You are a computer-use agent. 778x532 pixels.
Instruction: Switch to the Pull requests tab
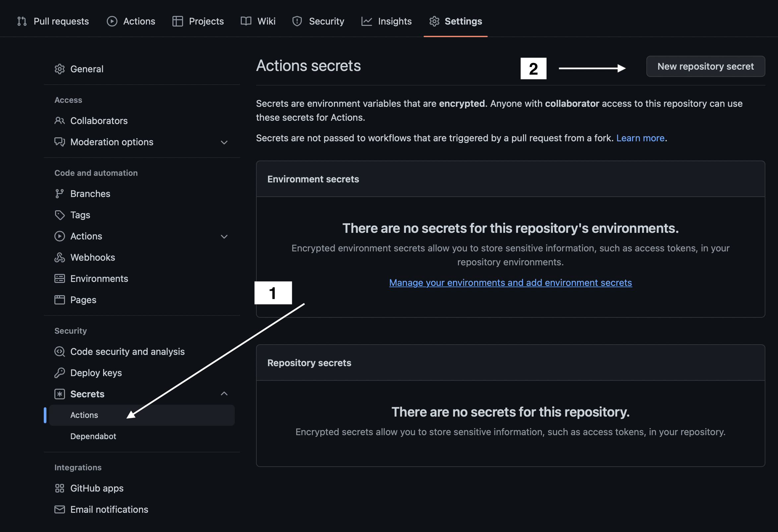click(x=53, y=22)
